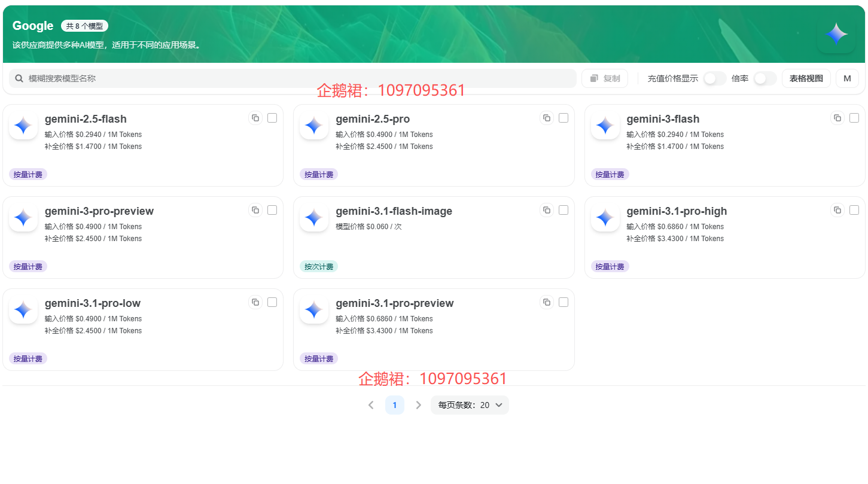
Task: Click the Gemini logo on gemini-3-pro-preview card
Action: point(23,218)
